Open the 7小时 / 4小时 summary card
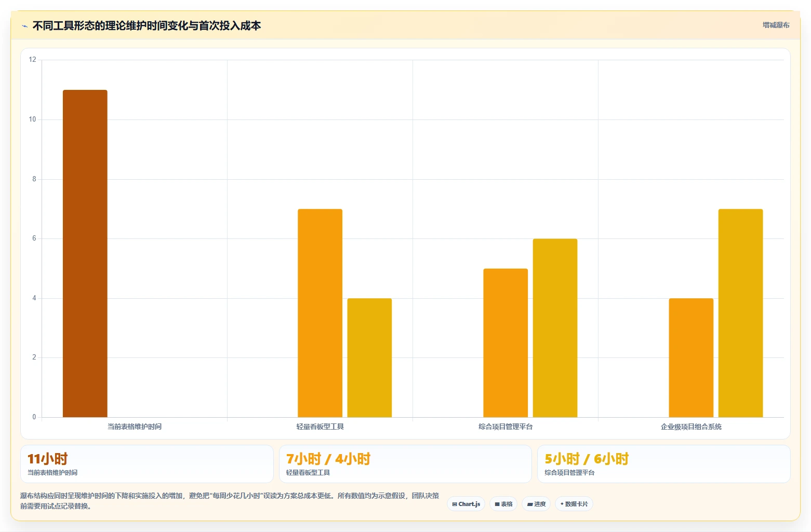811x532 pixels. coord(405,464)
